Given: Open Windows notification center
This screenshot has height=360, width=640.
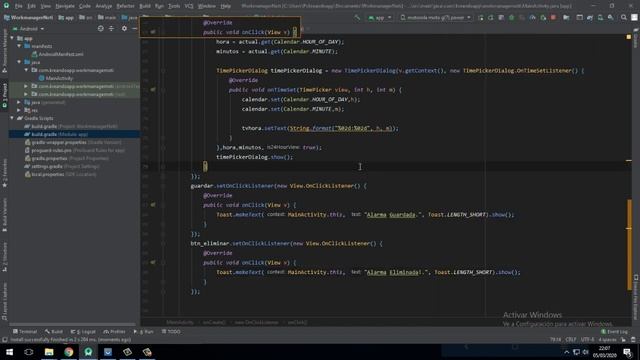Looking at the screenshot, I should (627, 352).
